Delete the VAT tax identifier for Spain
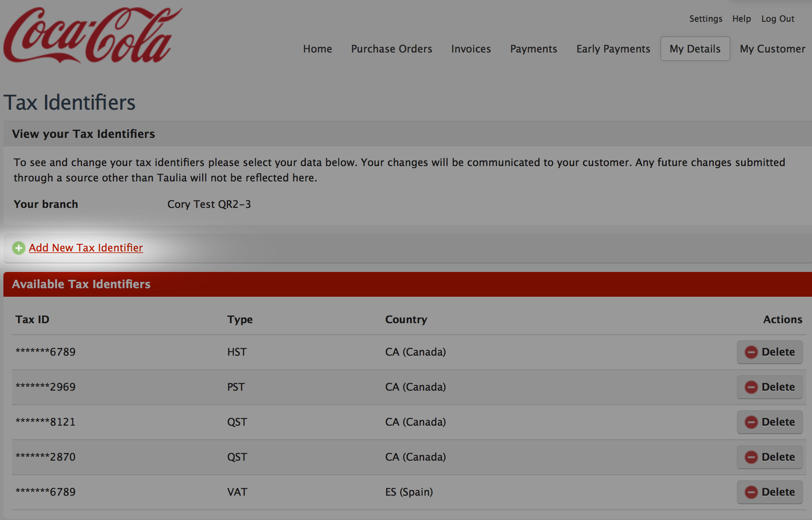This screenshot has height=520, width=812. pyautogui.click(x=770, y=492)
